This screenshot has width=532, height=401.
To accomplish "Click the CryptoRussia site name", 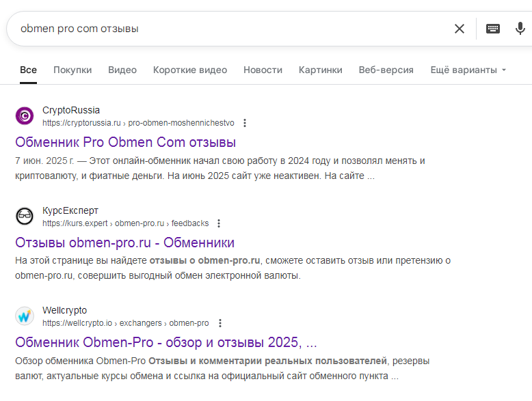I will 71,110.
